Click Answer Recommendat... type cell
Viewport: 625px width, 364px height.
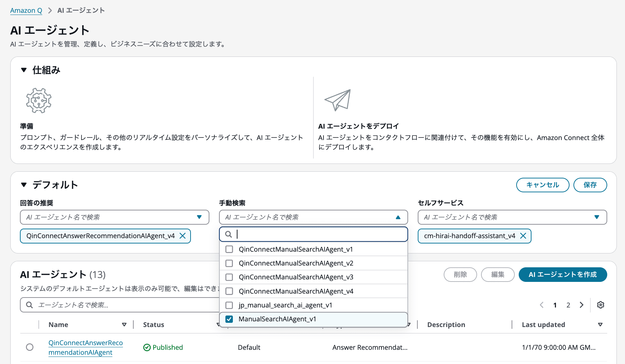point(370,347)
